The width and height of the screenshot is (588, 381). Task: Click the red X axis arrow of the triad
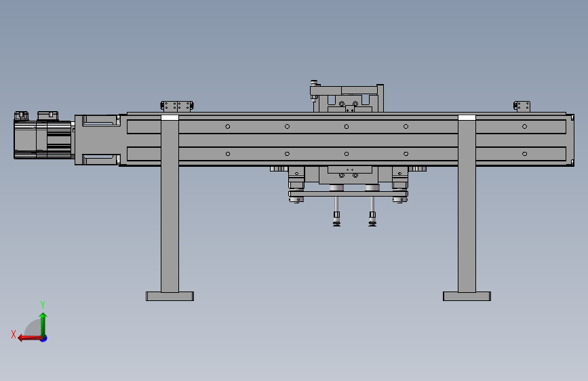(29, 338)
